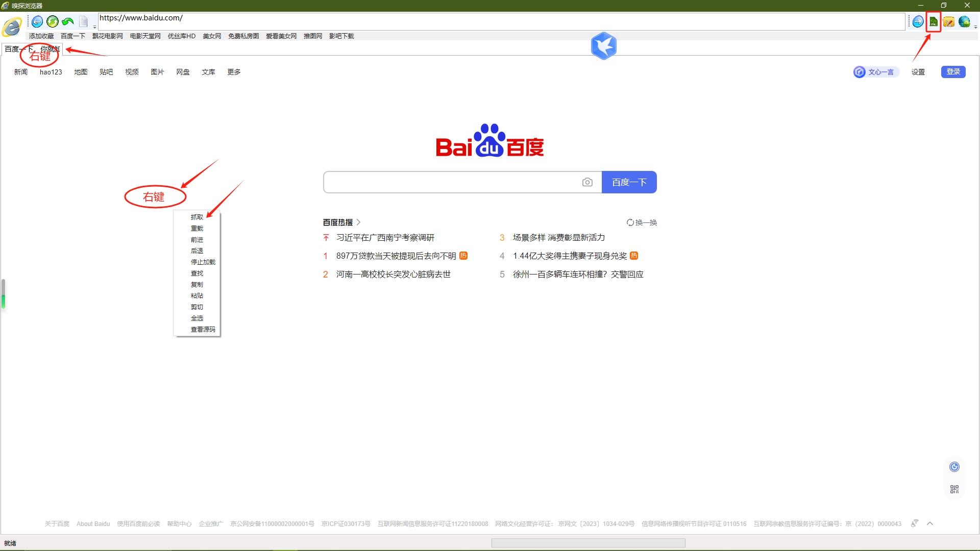Click 帮助中心 footer link
This screenshot has height=551, width=980.
click(179, 524)
